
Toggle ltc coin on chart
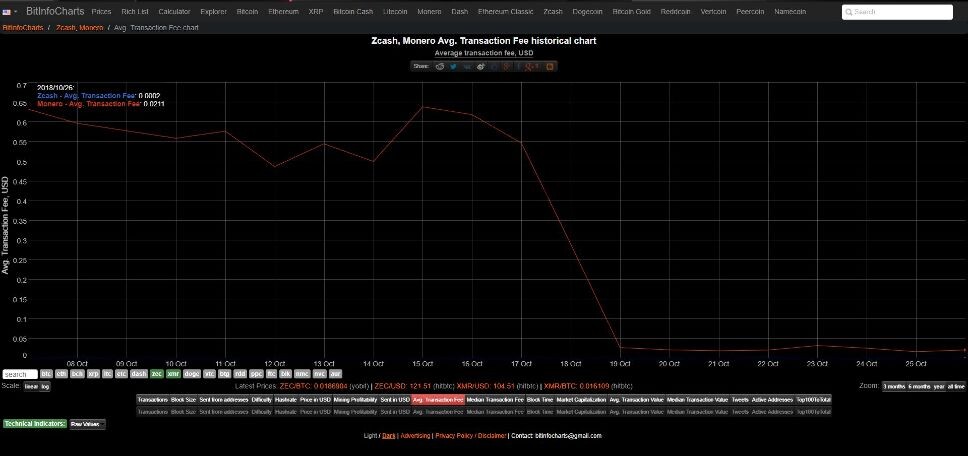coord(107,374)
